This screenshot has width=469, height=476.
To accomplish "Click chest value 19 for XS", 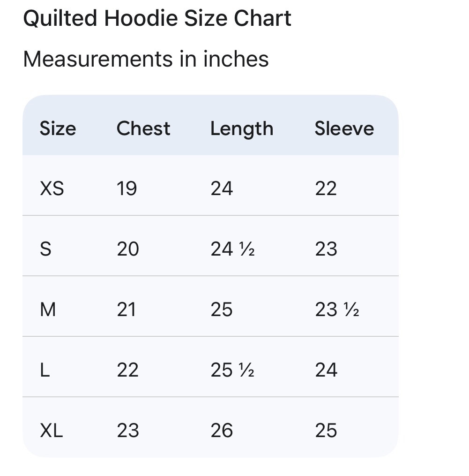I will [x=127, y=189].
